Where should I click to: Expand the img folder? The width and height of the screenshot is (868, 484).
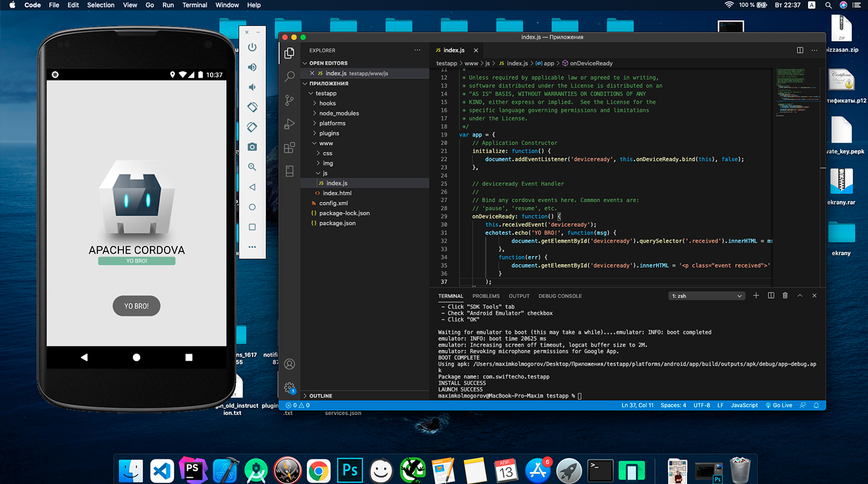pyautogui.click(x=328, y=163)
